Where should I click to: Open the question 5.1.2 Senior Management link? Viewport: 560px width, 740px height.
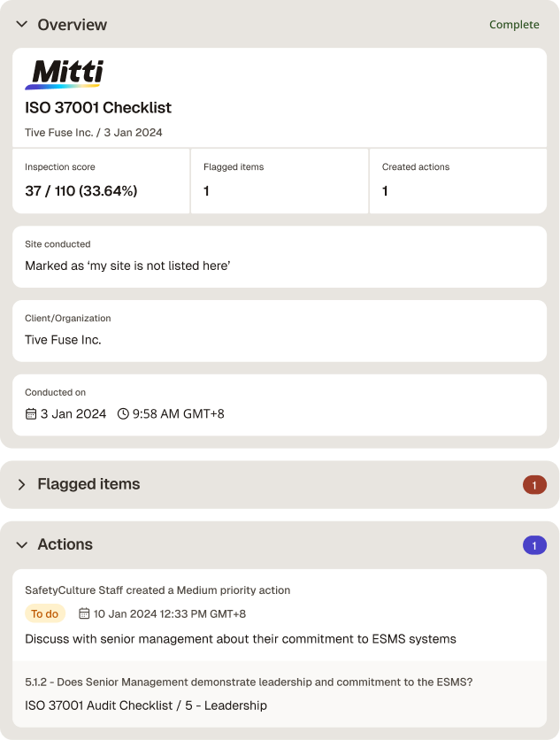[x=249, y=682]
